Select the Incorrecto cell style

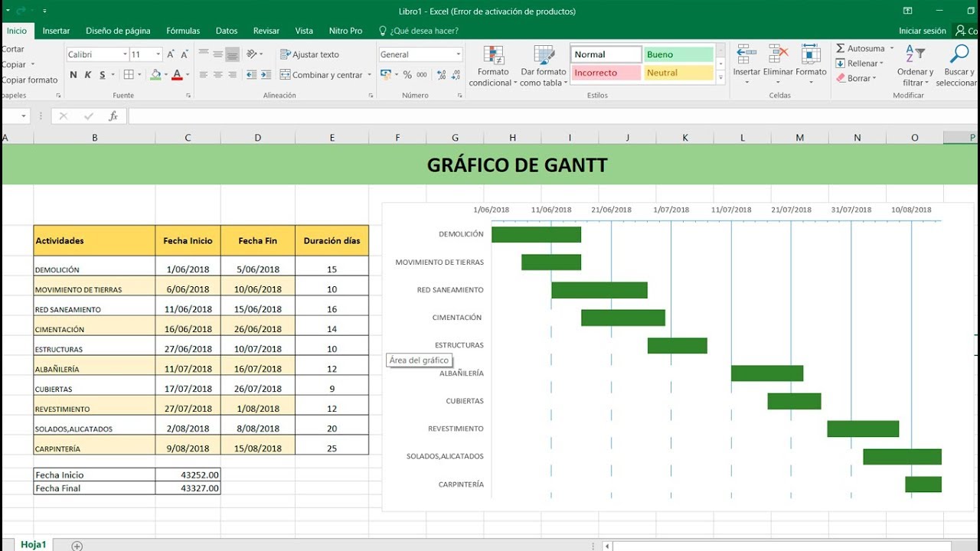click(x=606, y=73)
